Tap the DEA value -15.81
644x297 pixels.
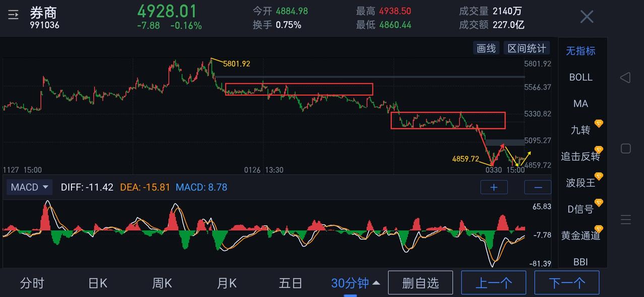point(156,187)
